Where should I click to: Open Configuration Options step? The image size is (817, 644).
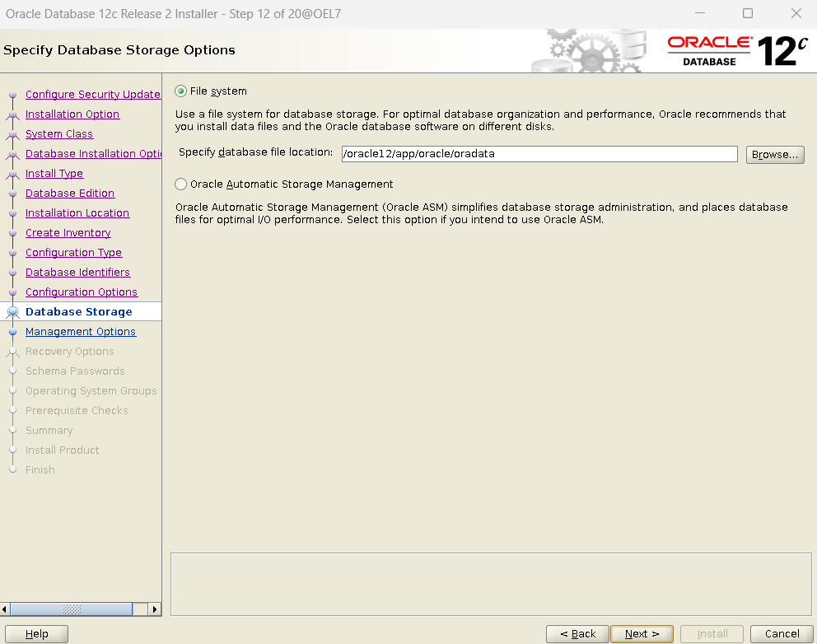[x=82, y=292]
